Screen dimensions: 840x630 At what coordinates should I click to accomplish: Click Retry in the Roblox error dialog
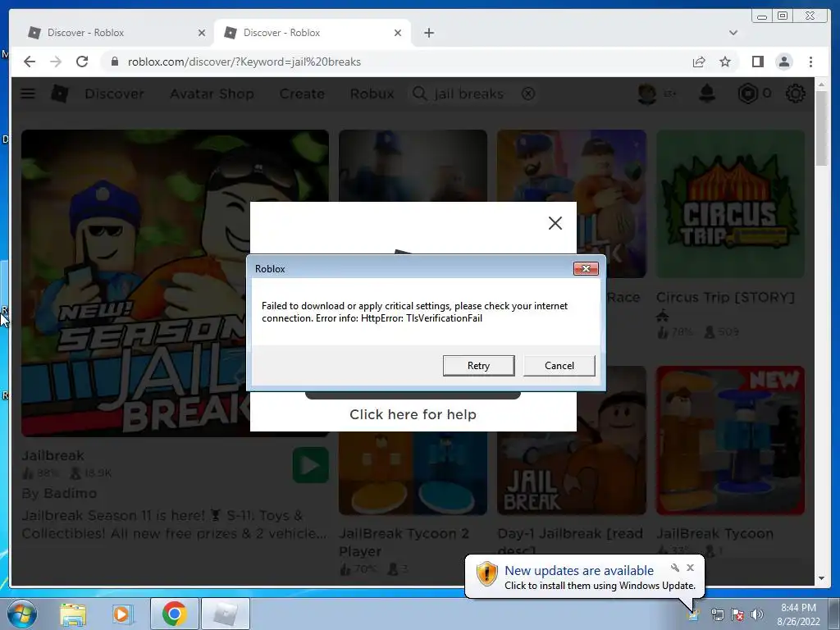(x=478, y=365)
